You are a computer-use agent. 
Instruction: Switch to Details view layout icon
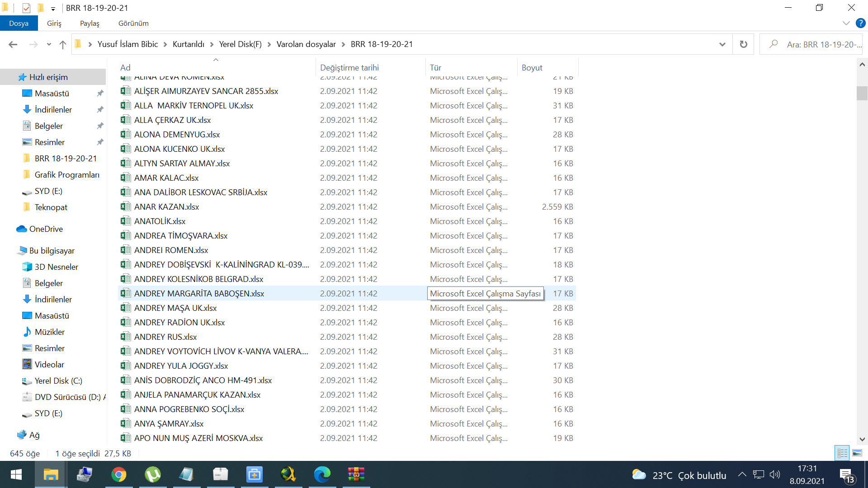tap(842, 453)
